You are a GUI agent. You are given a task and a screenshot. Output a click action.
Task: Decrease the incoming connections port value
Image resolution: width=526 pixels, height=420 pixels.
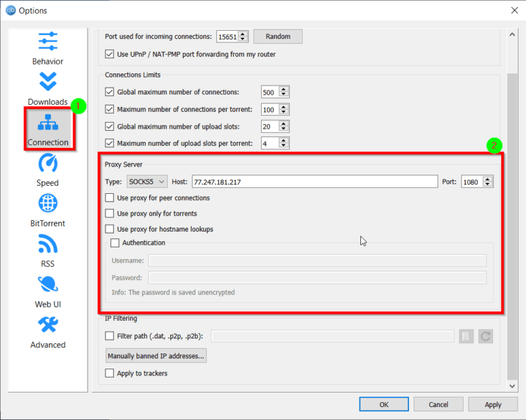243,39
